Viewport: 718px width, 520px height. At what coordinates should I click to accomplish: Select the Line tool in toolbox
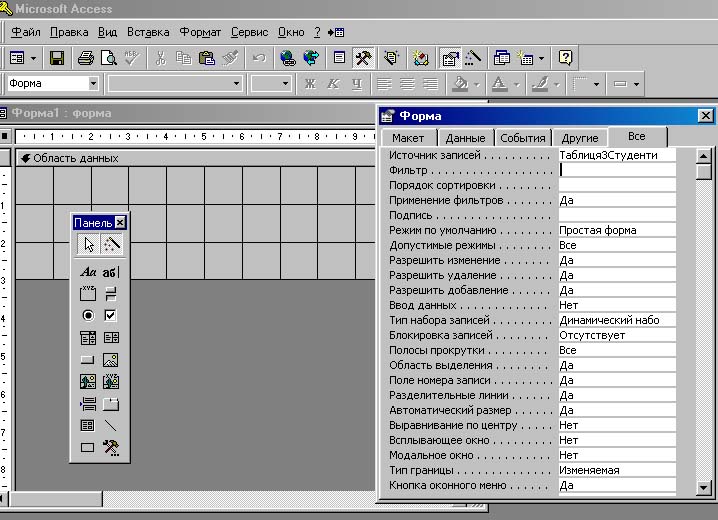tap(111, 426)
